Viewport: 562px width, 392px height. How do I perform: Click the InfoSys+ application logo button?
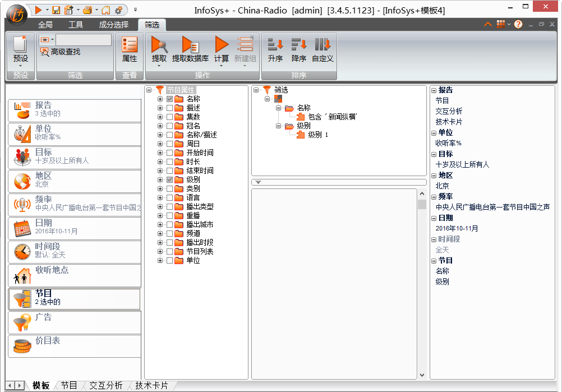[16, 15]
